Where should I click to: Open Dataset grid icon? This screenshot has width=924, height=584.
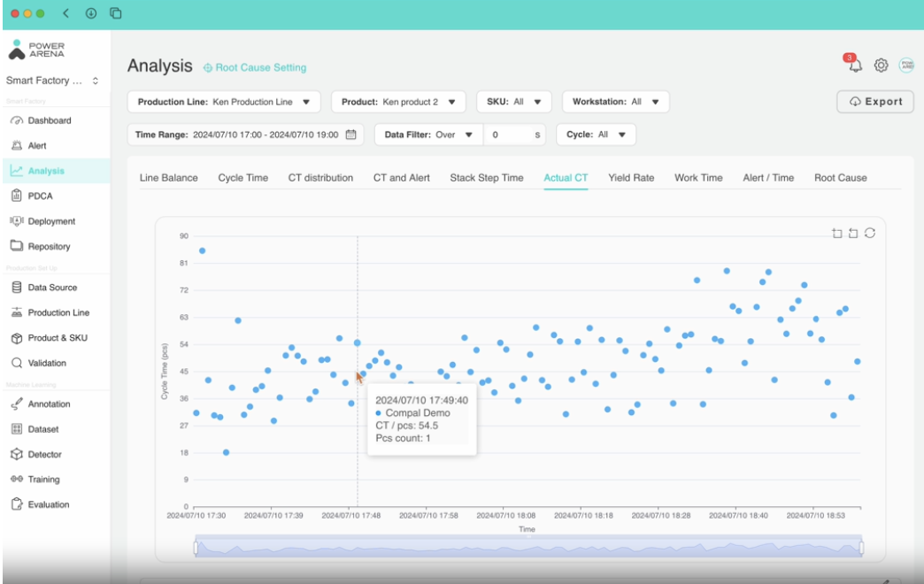click(17, 429)
